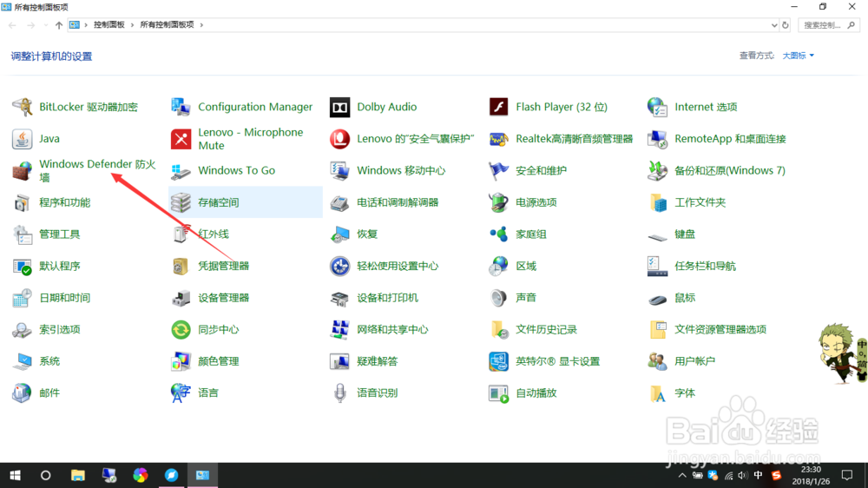
Task: Open 索引选项 icon
Action: 23,330
